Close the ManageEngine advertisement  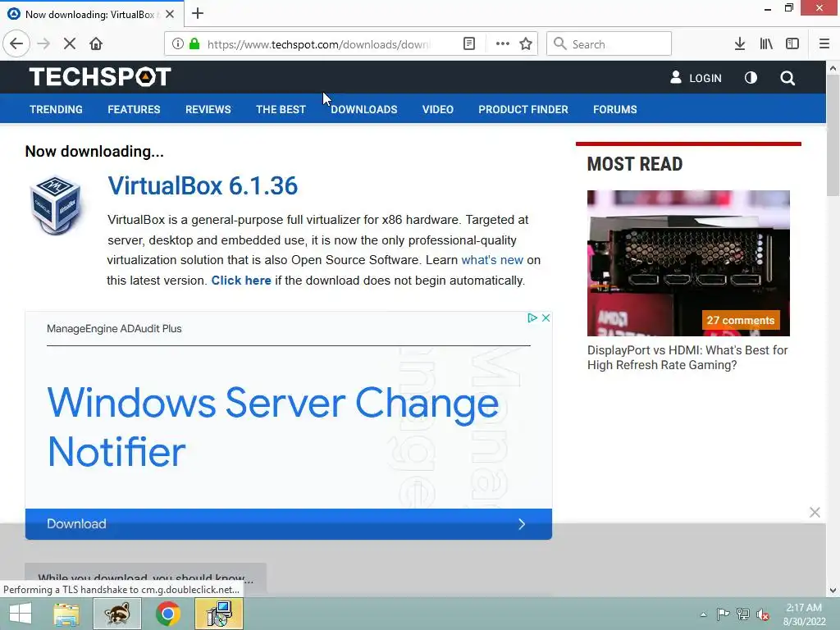[546, 317]
